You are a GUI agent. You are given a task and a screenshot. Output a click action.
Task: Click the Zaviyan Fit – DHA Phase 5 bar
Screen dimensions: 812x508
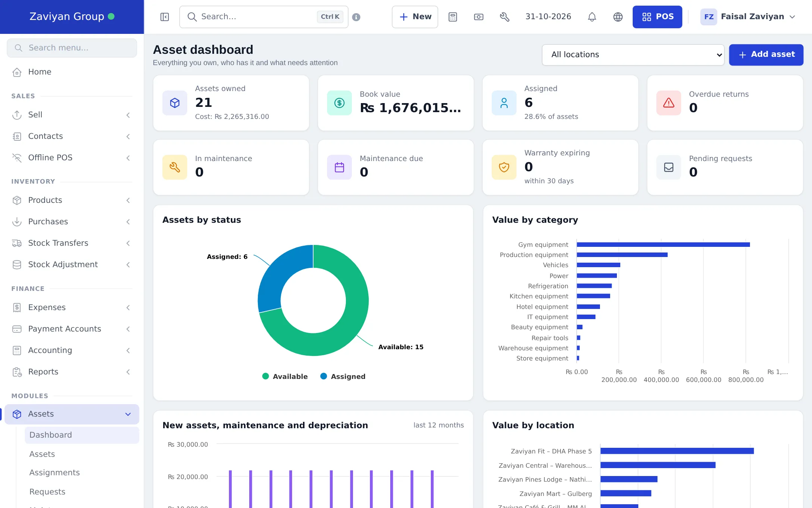point(677,451)
